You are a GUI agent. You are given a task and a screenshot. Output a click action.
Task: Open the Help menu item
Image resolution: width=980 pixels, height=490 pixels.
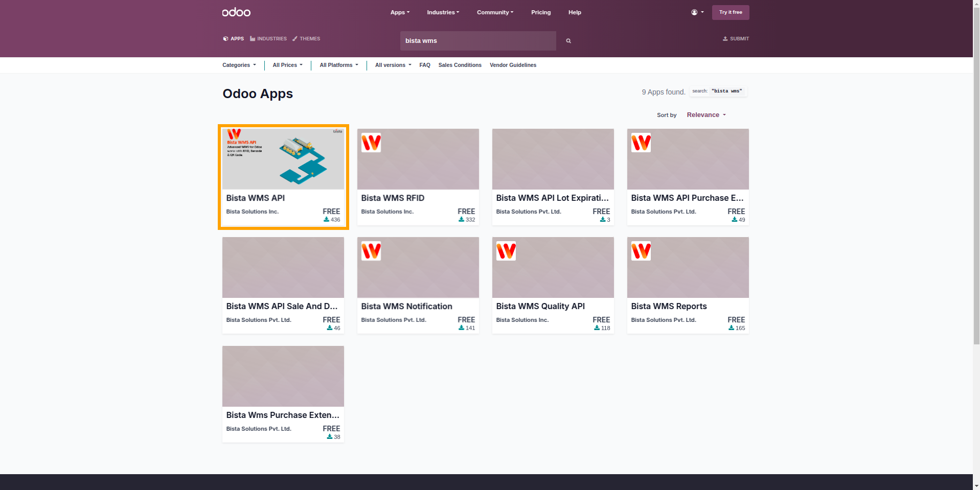[575, 12]
